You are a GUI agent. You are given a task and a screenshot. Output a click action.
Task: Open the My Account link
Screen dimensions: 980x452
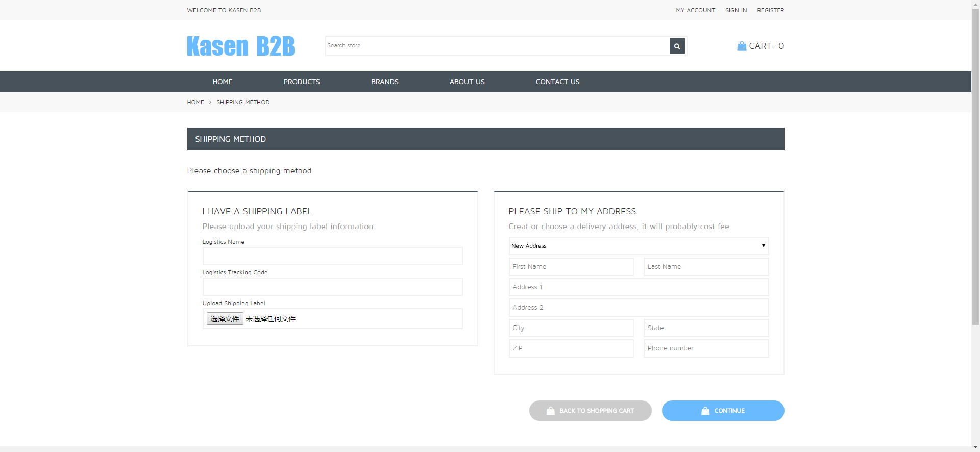(695, 10)
